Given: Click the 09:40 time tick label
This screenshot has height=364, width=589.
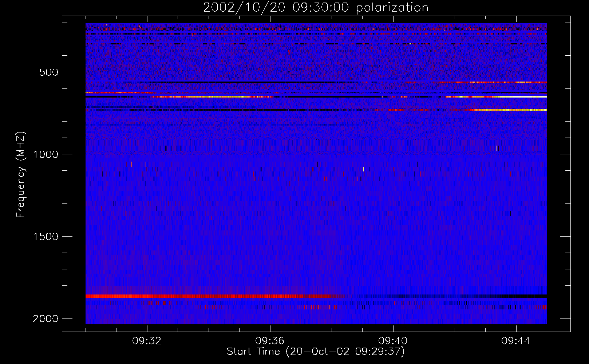Looking at the screenshot, I should click(x=393, y=341).
